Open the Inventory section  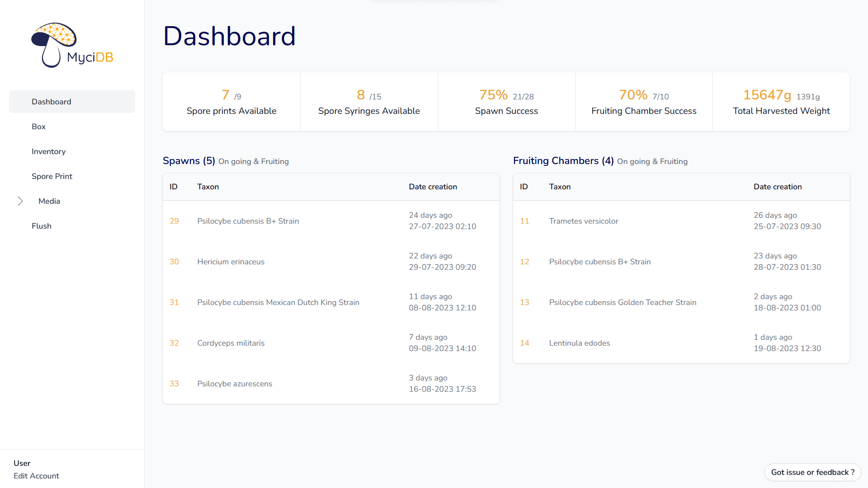48,151
